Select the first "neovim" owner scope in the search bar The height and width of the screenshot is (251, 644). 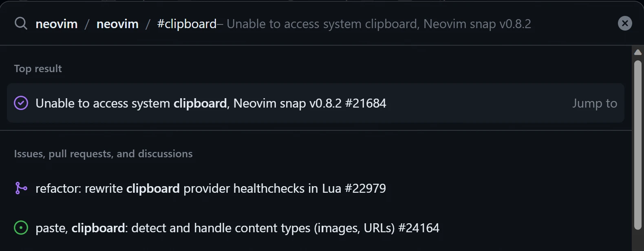click(x=57, y=24)
